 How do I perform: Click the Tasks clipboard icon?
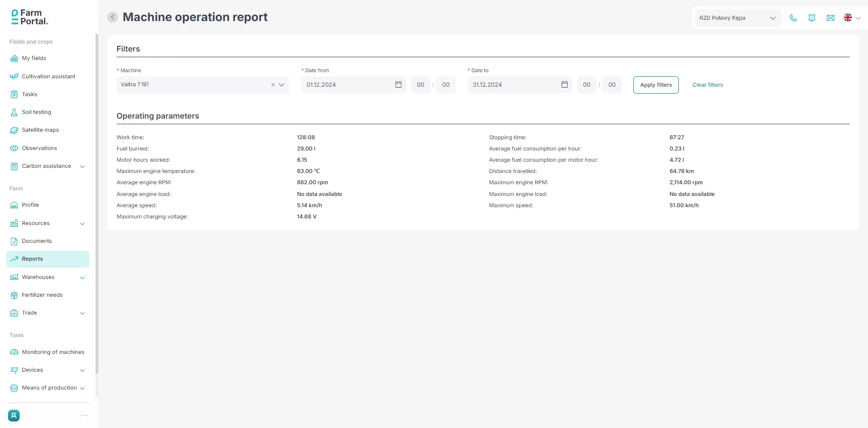coord(14,94)
